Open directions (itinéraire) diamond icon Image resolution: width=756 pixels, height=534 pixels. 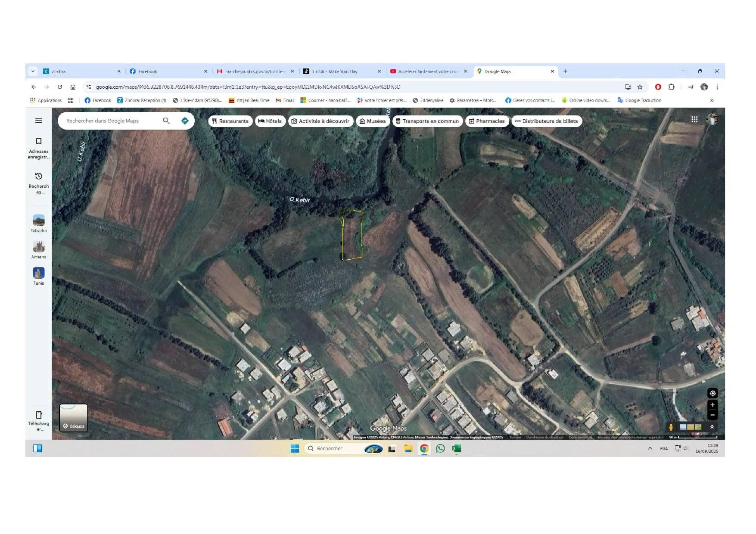point(185,121)
